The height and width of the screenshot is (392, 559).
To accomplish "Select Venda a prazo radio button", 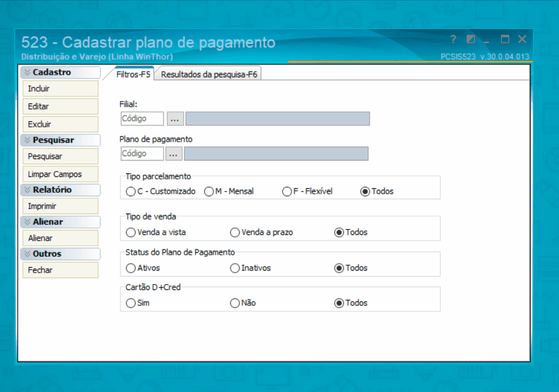I will click(x=235, y=232).
